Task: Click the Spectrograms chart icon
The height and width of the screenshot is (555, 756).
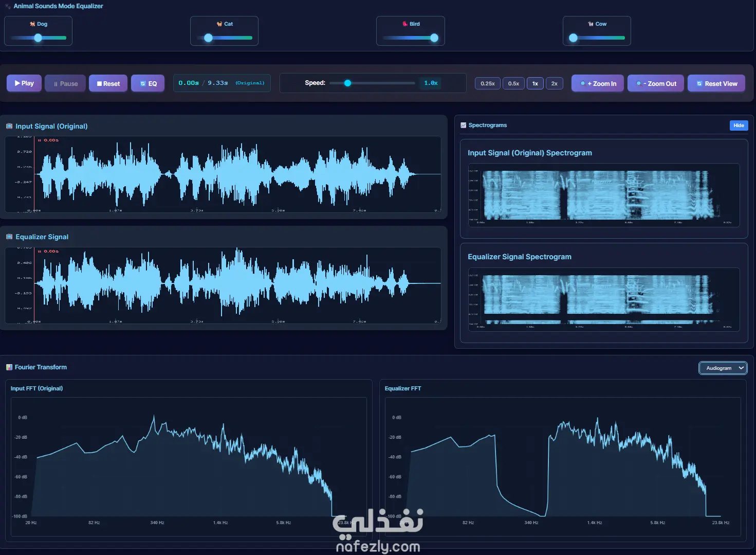Action: point(464,125)
